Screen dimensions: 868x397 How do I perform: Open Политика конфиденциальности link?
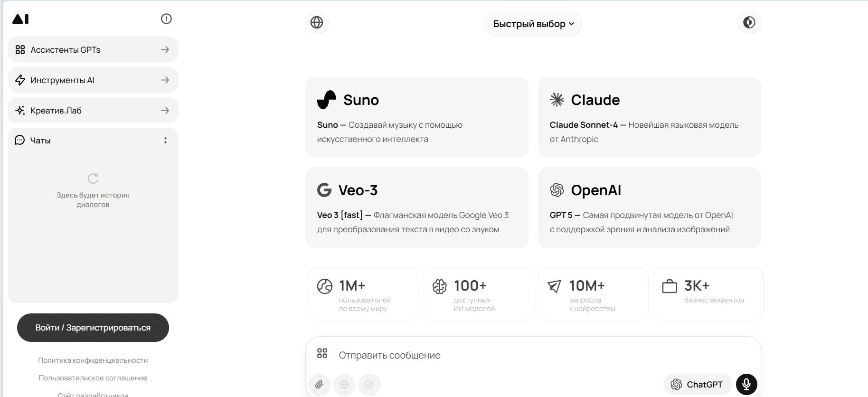pos(93,360)
